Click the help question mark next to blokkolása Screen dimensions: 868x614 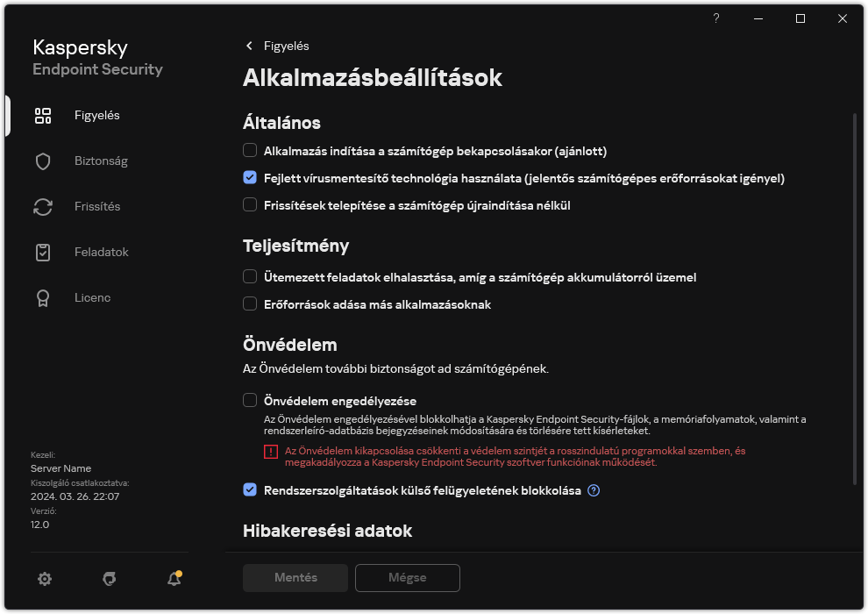(594, 490)
